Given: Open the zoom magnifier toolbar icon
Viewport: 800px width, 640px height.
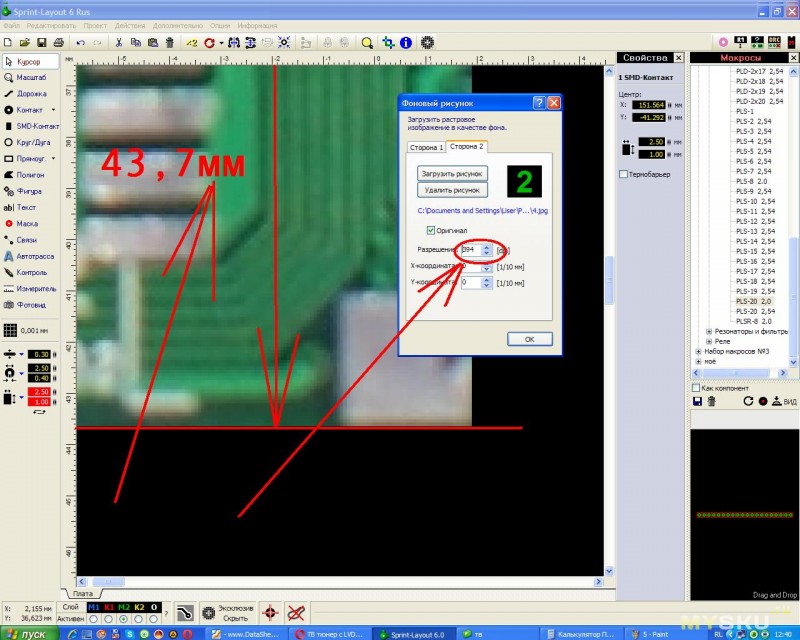Looking at the screenshot, I should point(367,43).
